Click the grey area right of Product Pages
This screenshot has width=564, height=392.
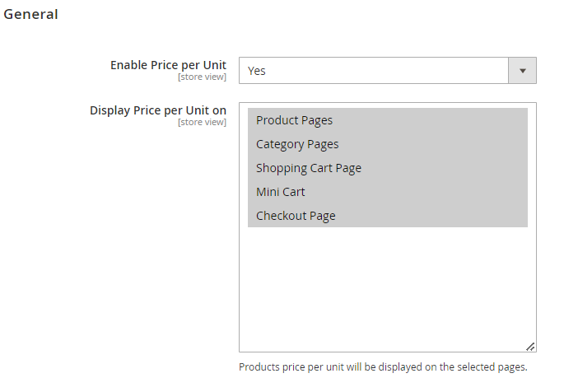[x=430, y=120]
